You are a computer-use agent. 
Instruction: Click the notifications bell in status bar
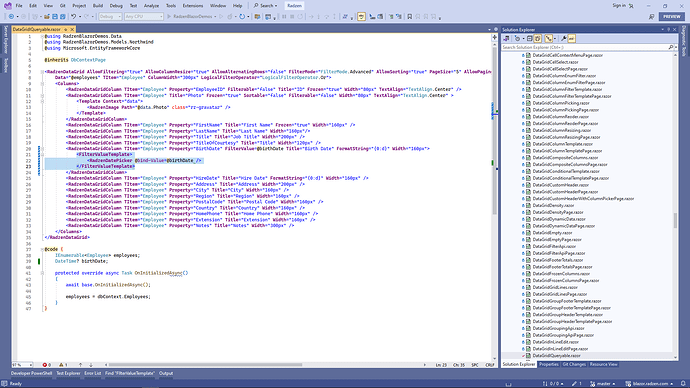683,384
